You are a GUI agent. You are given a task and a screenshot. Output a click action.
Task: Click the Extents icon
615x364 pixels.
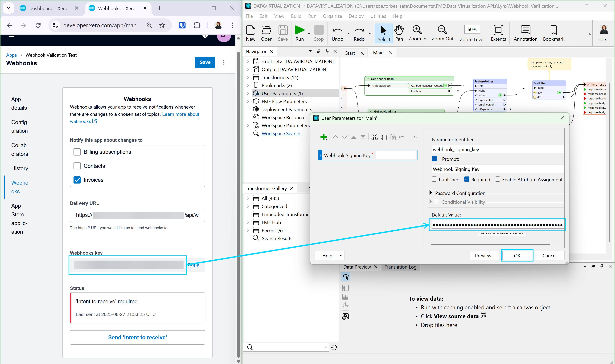click(498, 33)
